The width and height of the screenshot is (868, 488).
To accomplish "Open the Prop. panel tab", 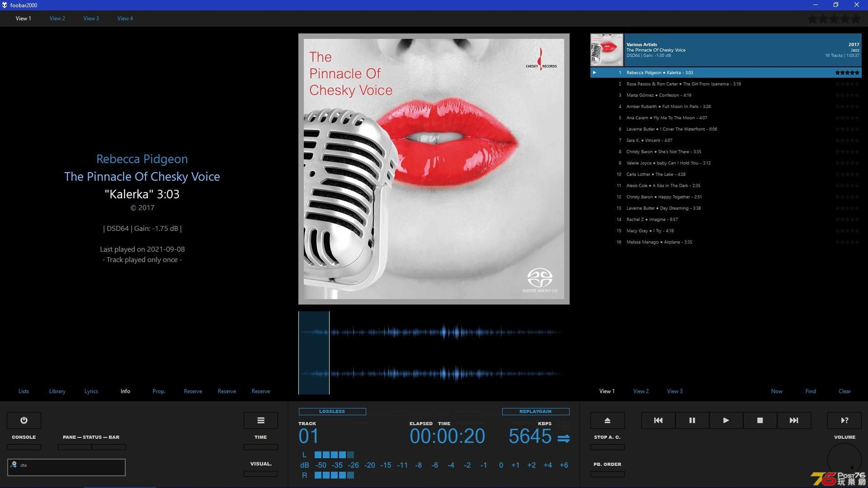I will point(159,391).
